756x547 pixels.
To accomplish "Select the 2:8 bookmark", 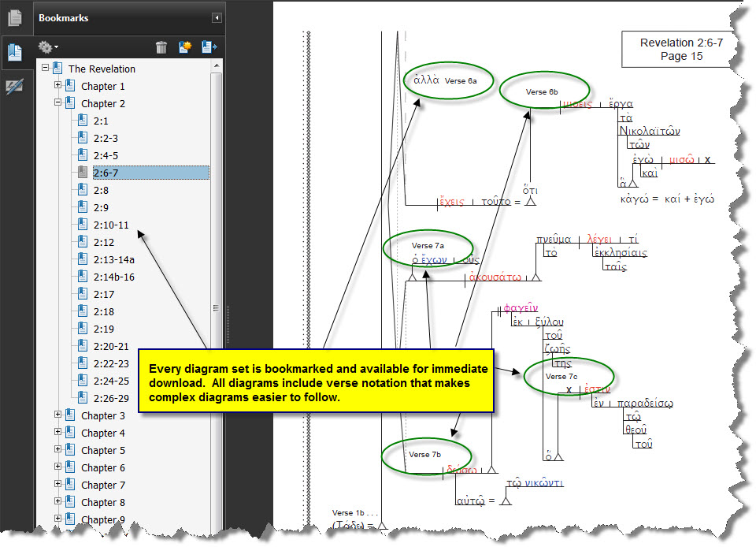I will [101, 190].
